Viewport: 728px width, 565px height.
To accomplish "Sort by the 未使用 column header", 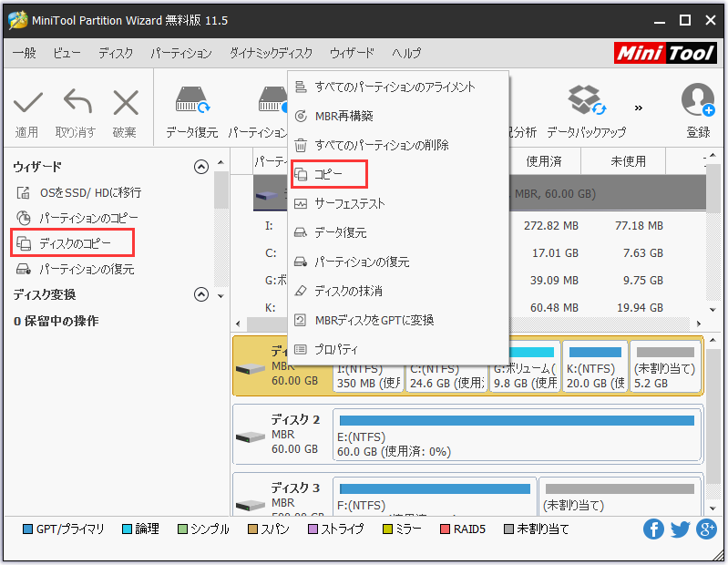I will pos(628,161).
